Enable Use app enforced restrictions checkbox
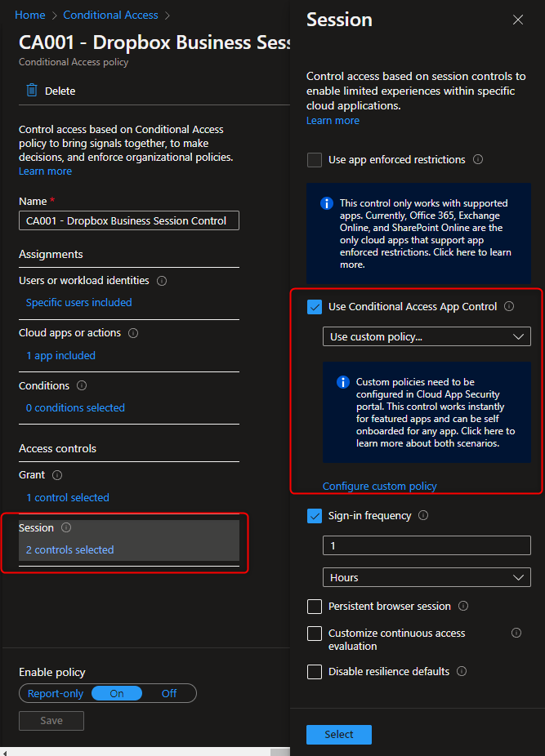 coord(315,160)
